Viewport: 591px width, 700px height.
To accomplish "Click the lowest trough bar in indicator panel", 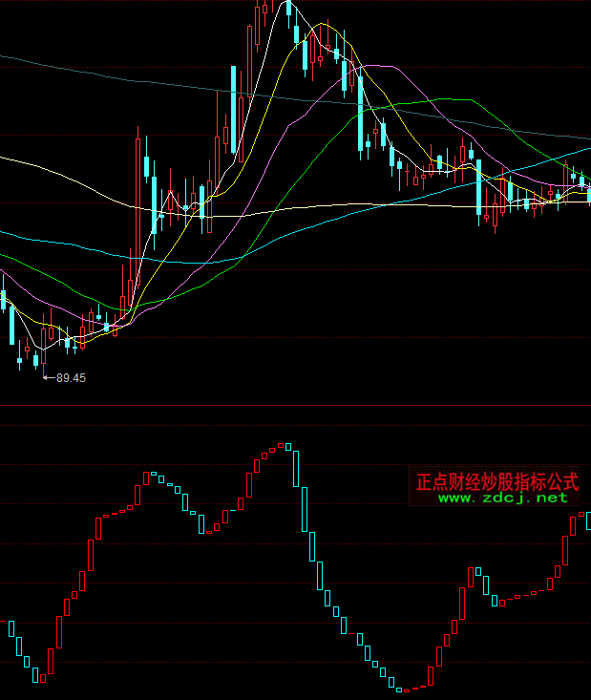I will 405,689.
